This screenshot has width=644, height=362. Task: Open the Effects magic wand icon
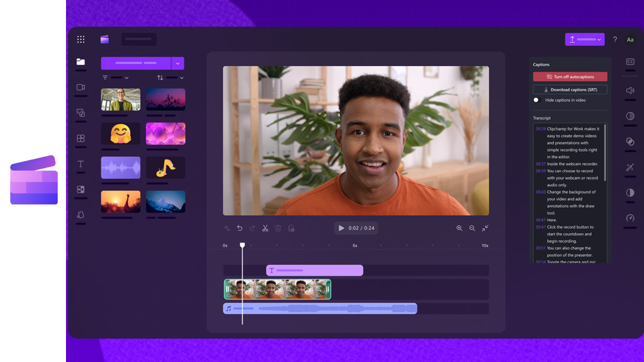pos(630,167)
